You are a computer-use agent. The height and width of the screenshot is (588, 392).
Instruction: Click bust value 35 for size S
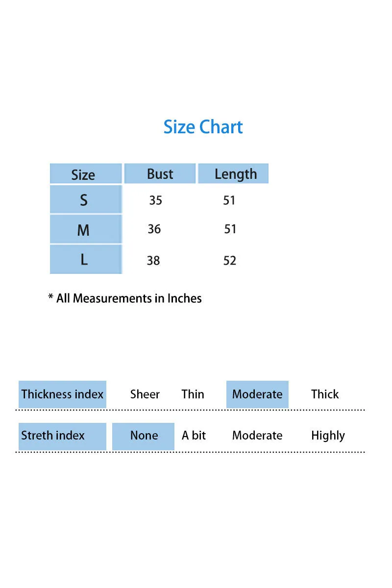(155, 200)
